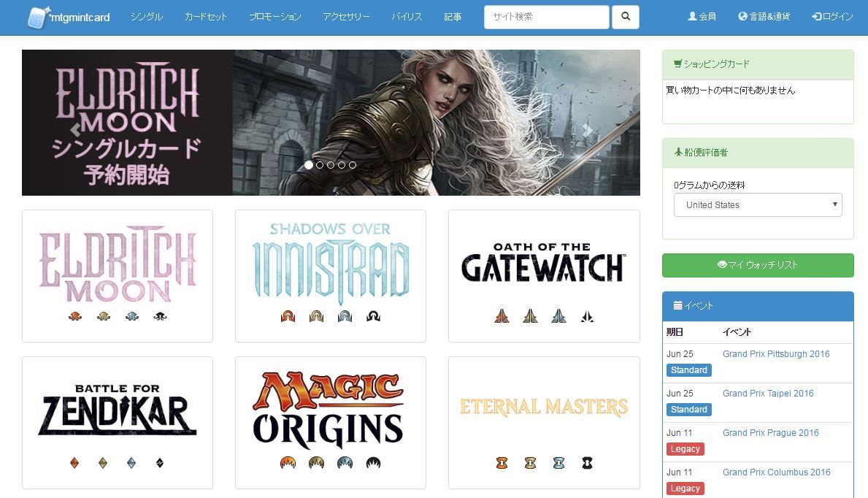
Task: Open Magic Origins set logo
Action: point(329,410)
